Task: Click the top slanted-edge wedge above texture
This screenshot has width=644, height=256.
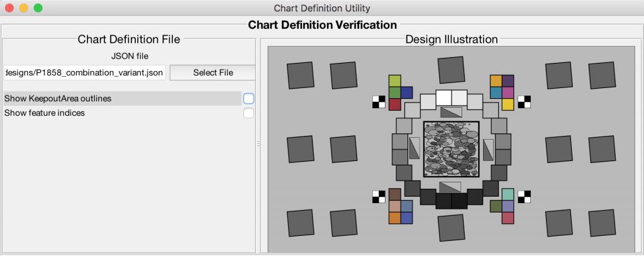Action: click(x=451, y=112)
